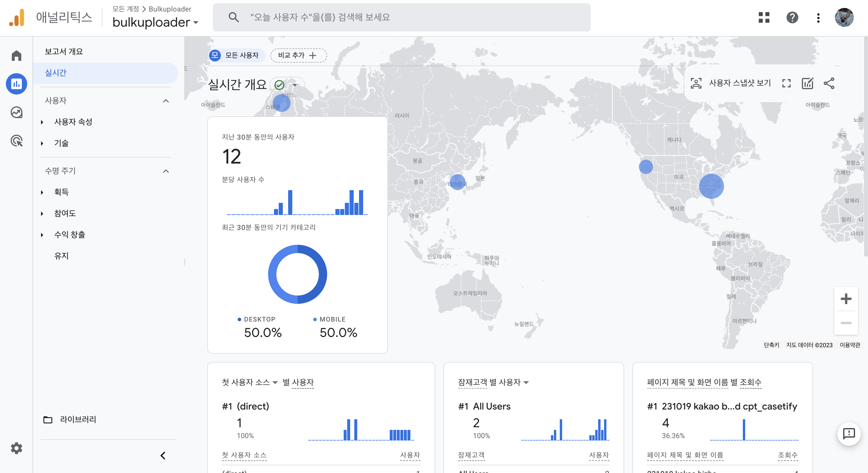Image resolution: width=868 pixels, height=473 pixels.
Task: Expand 수익 창출 in the sidebar
Action: click(42, 235)
